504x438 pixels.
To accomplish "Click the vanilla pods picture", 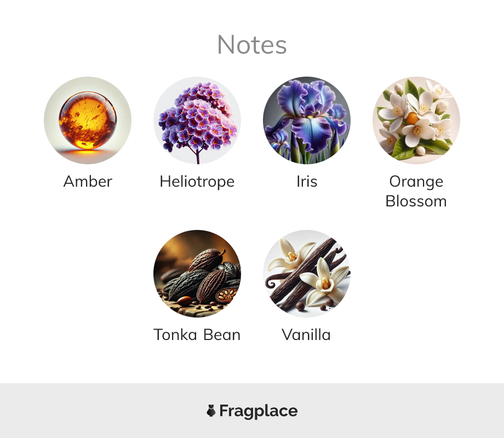I will click(x=307, y=273).
